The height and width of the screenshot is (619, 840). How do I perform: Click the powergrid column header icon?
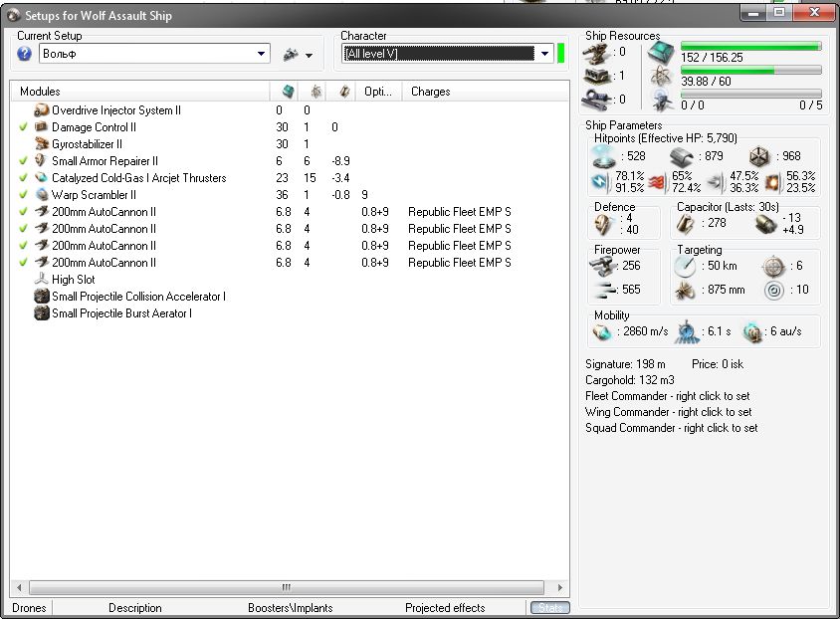click(x=316, y=92)
